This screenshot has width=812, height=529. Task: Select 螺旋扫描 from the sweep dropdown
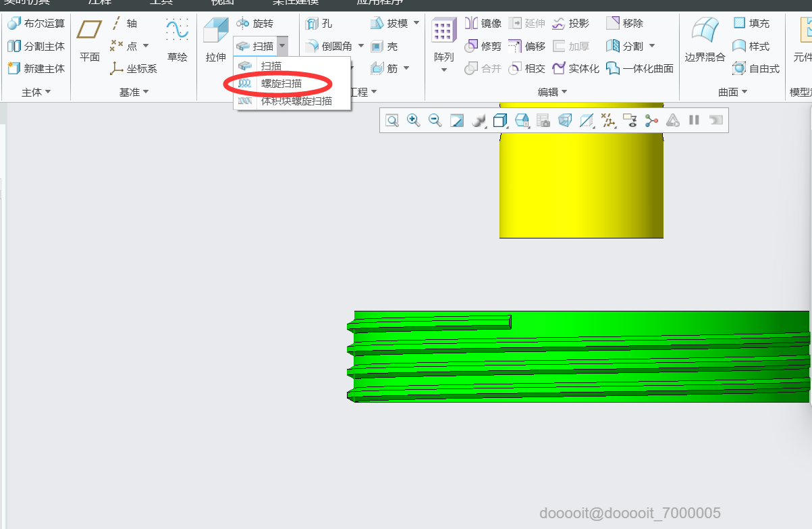tap(281, 84)
